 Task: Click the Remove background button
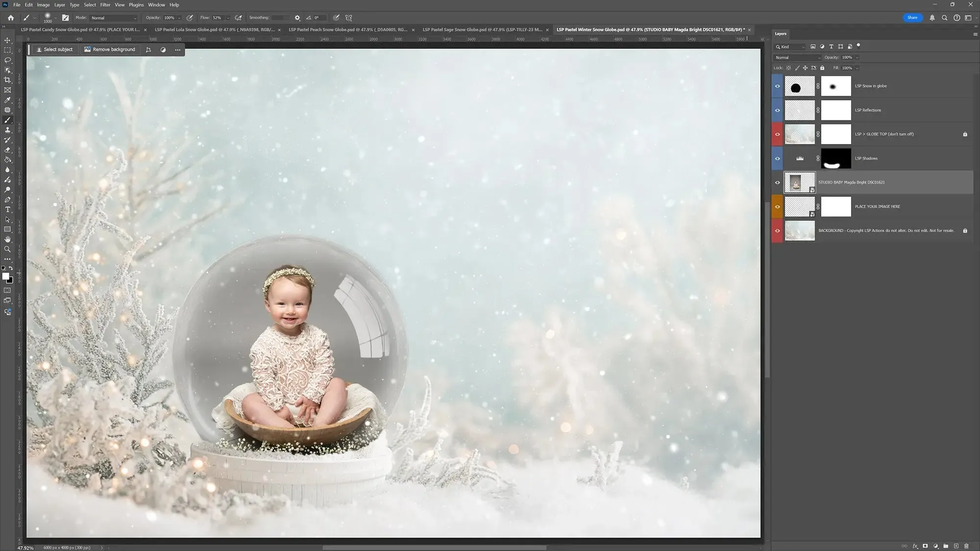pos(109,49)
